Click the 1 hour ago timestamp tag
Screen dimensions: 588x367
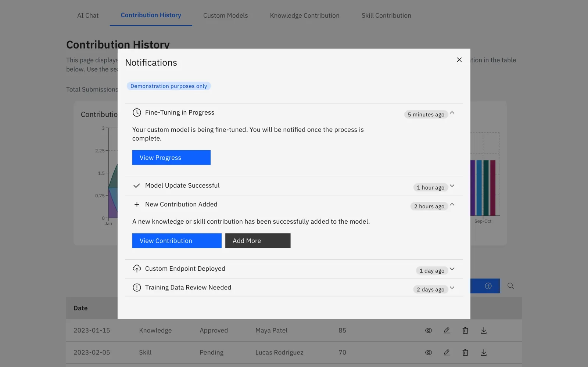tap(430, 188)
